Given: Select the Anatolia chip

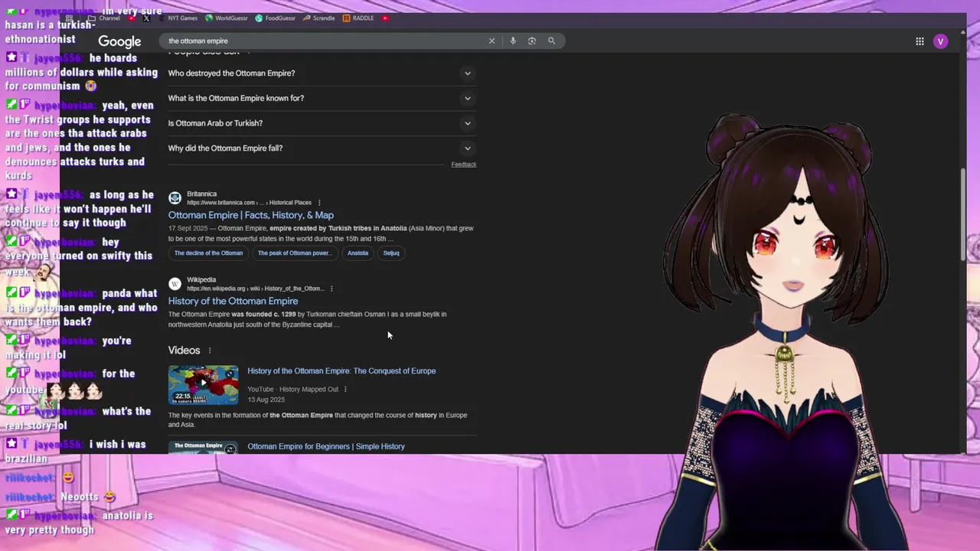Looking at the screenshot, I should (358, 253).
